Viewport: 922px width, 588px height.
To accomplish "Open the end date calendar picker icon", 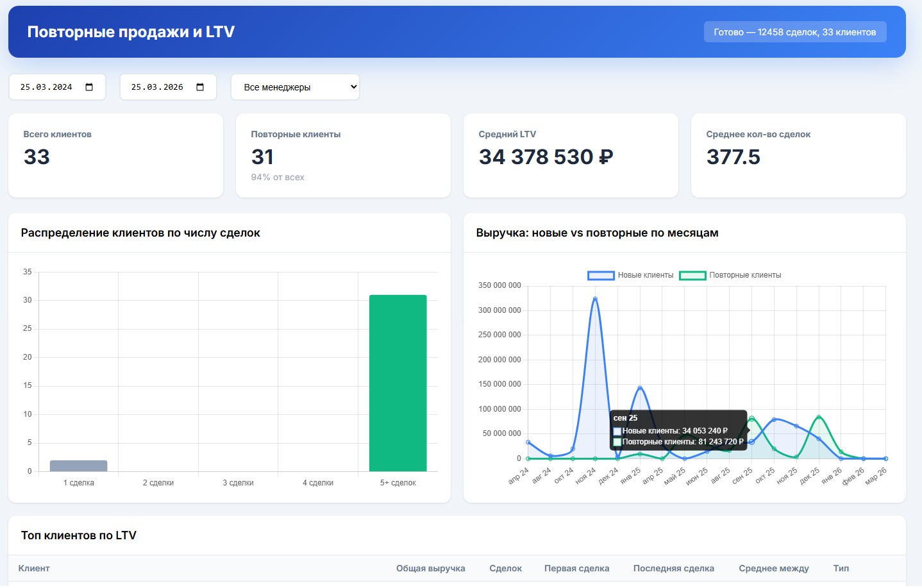I will [x=201, y=87].
